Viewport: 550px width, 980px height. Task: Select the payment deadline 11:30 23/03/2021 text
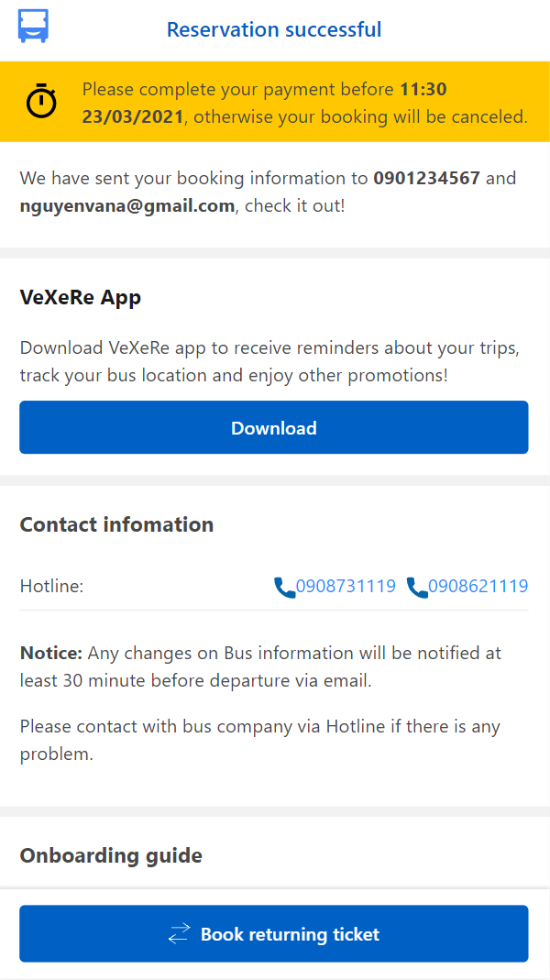tap(264, 103)
